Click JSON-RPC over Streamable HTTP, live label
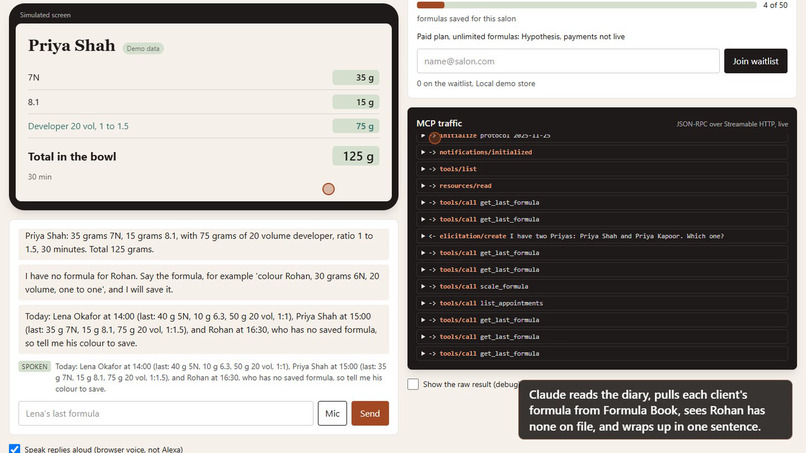The image size is (806, 453). tap(732, 124)
